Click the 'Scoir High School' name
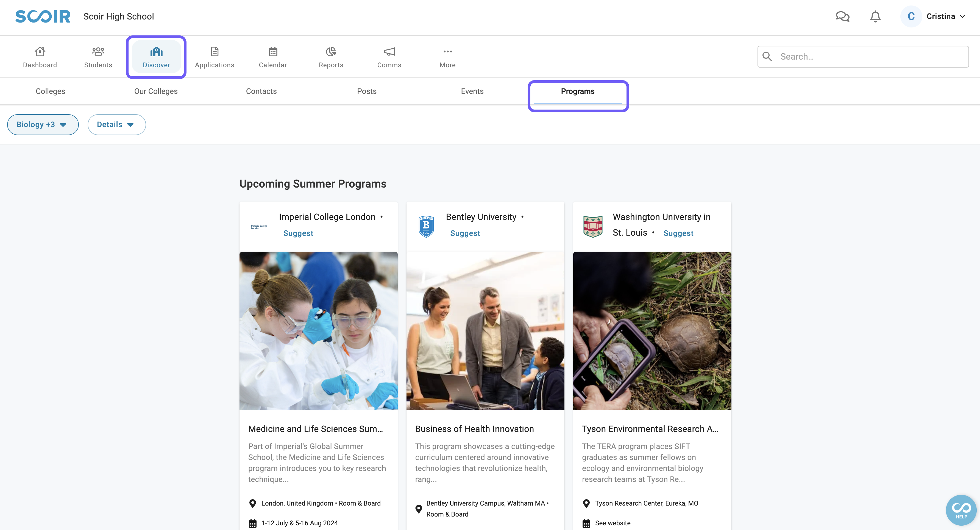The height and width of the screenshot is (530, 980). point(119,16)
